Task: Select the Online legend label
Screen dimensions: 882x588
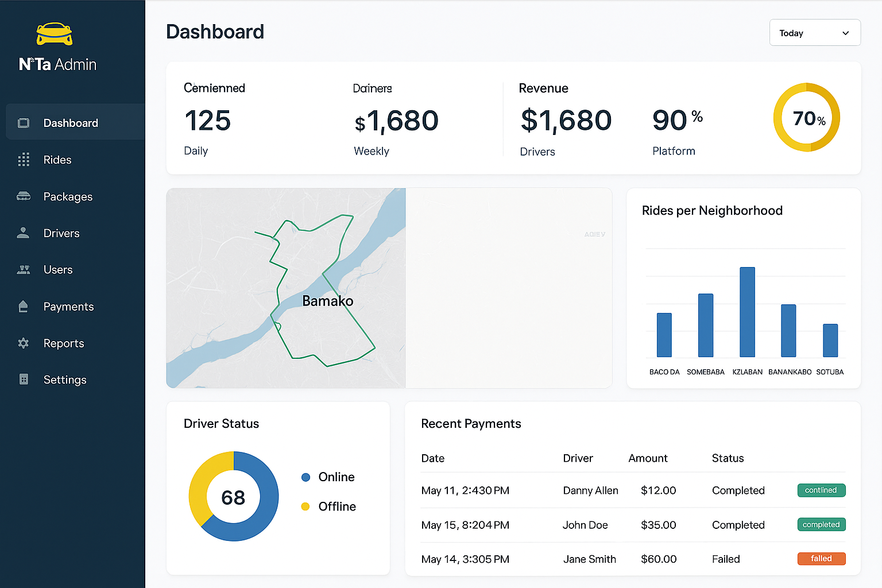Action: pyautogui.click(x=336, y=477)
